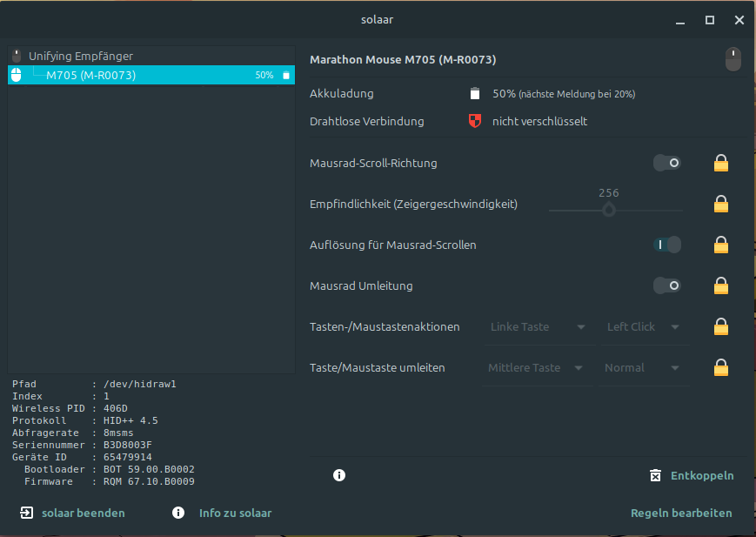Image resolution: width=756 pixels, height=537 pixels.
Task: Click the Abfragerate value 8msms
Action: [118, 433]
